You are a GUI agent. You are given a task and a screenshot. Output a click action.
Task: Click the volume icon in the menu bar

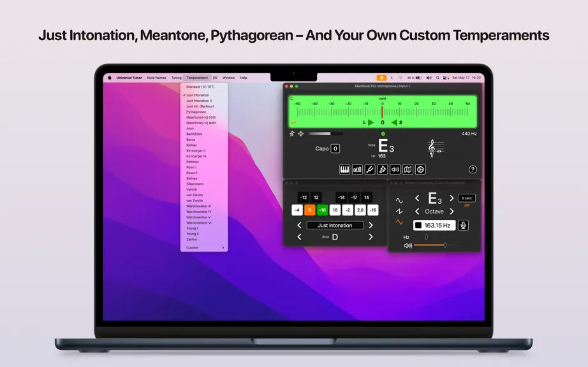429,78
